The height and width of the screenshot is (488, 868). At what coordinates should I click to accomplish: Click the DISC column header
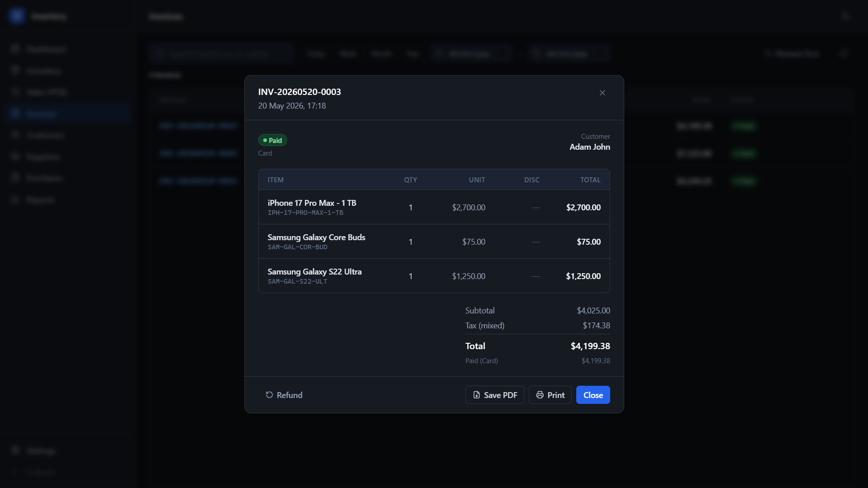(531, 180)
